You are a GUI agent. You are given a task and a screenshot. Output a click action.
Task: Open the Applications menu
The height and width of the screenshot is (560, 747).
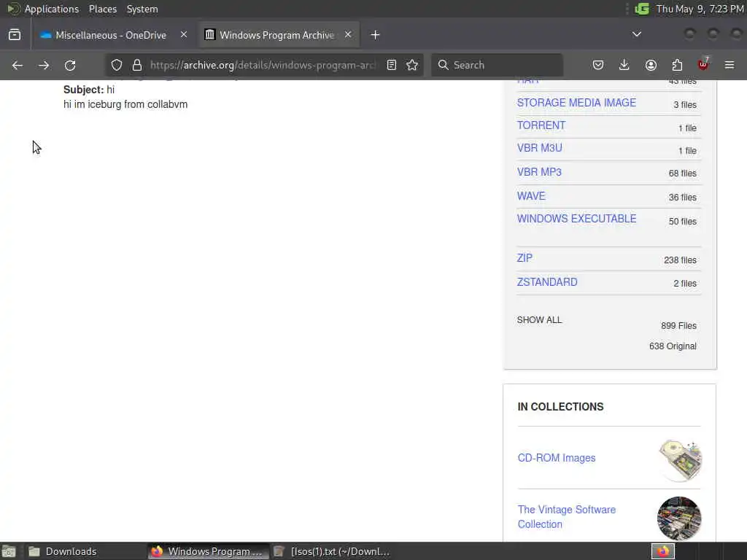[52, 9]
